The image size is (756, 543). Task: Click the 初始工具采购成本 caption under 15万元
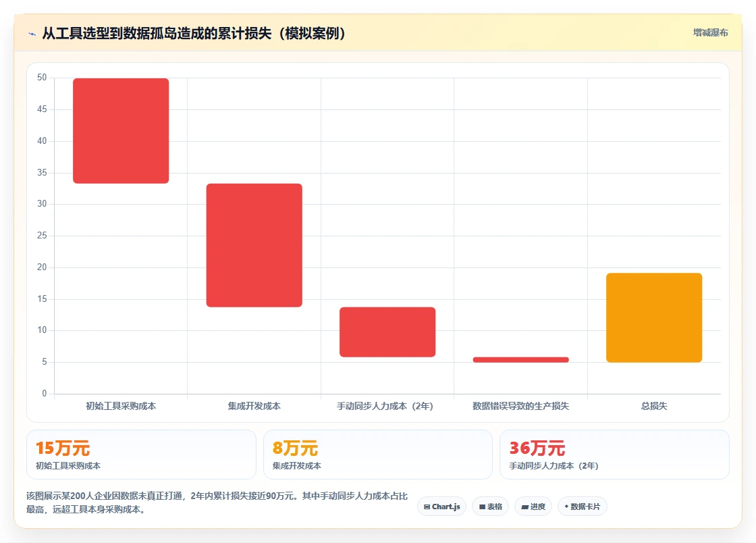coord(68,466)
